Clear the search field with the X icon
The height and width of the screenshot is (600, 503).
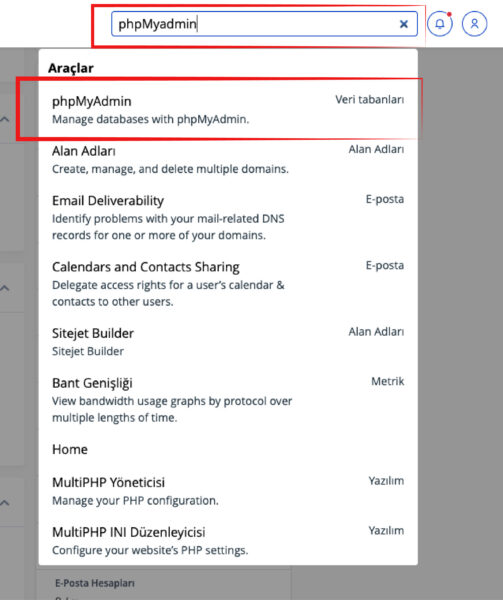(x=404, y=24)
